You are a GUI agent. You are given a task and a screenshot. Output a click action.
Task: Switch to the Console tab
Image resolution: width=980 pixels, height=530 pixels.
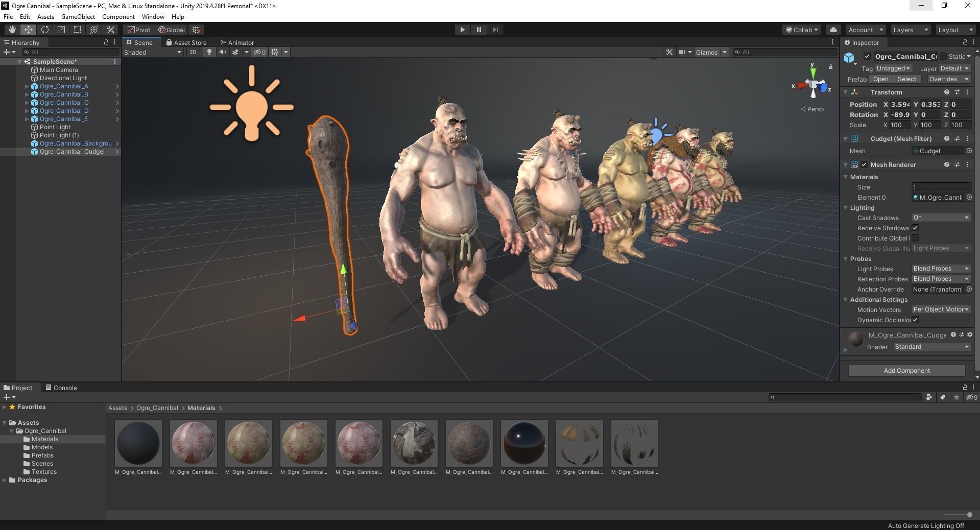[x=61, y=388]
